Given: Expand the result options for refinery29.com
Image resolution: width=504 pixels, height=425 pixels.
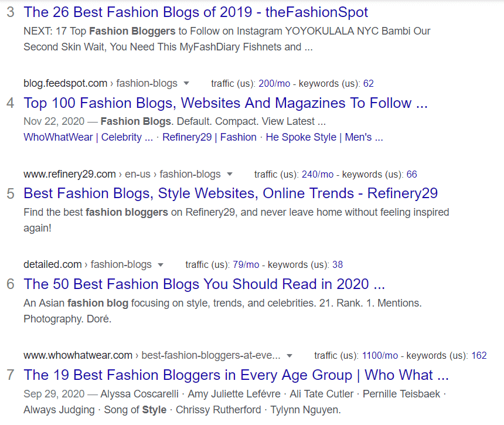Looking at the screenshot, I should coord(230,174).
